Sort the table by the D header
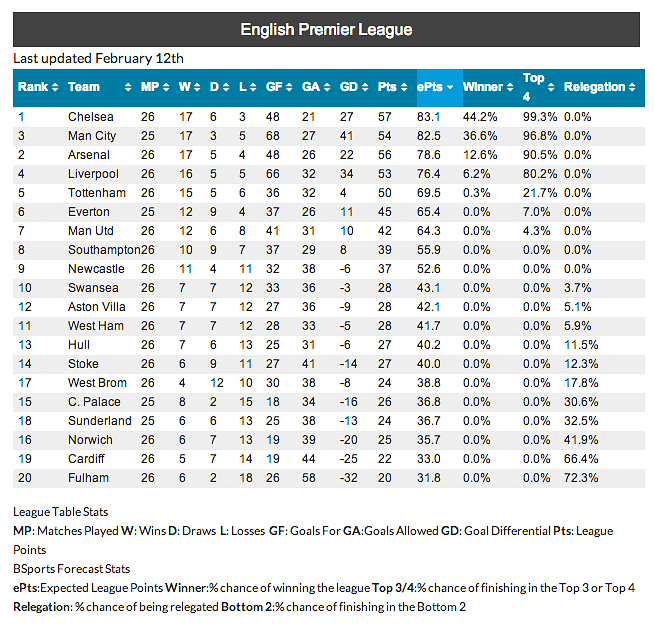 tap(213, 87)
